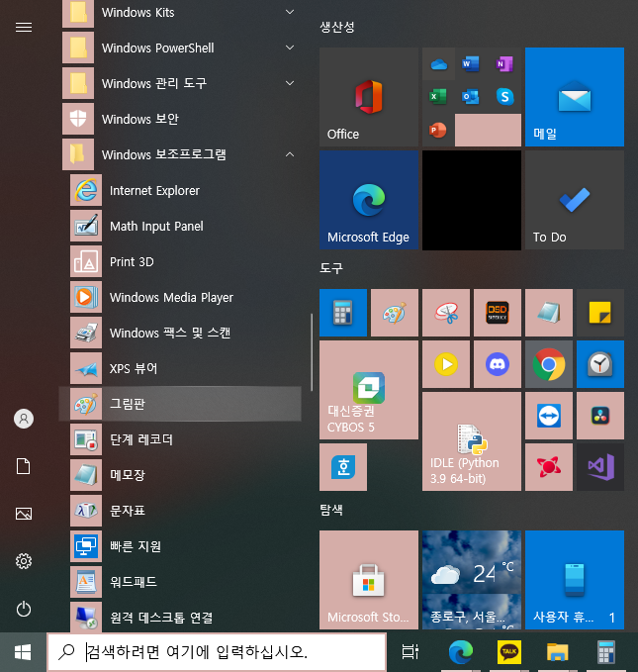Open 단계 레코더

pos(180,439)
